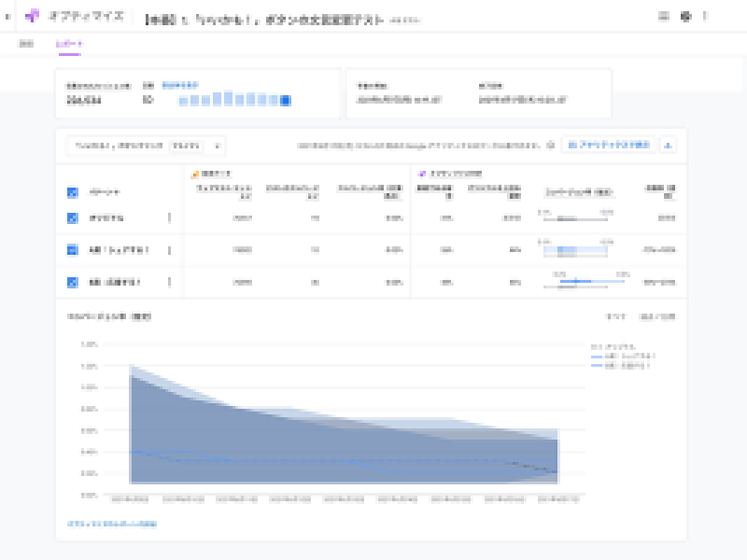Open the three-dot menu of the original row

(x=170, y=218)
